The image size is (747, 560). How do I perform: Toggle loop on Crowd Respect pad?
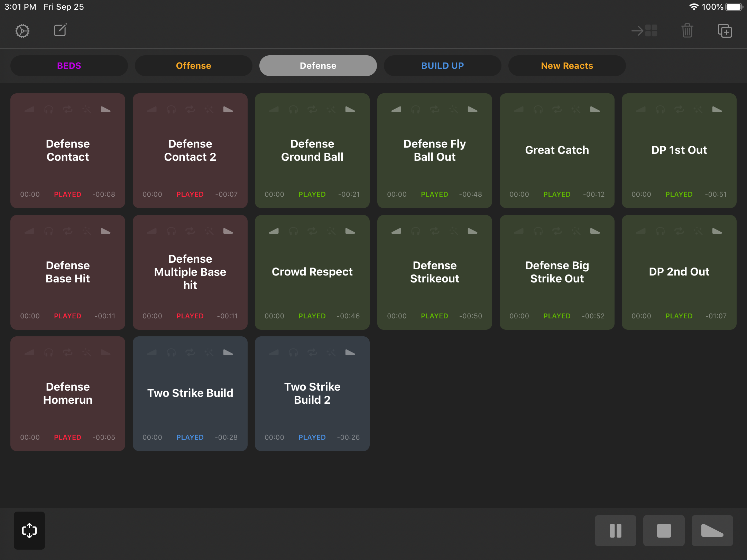312,231
